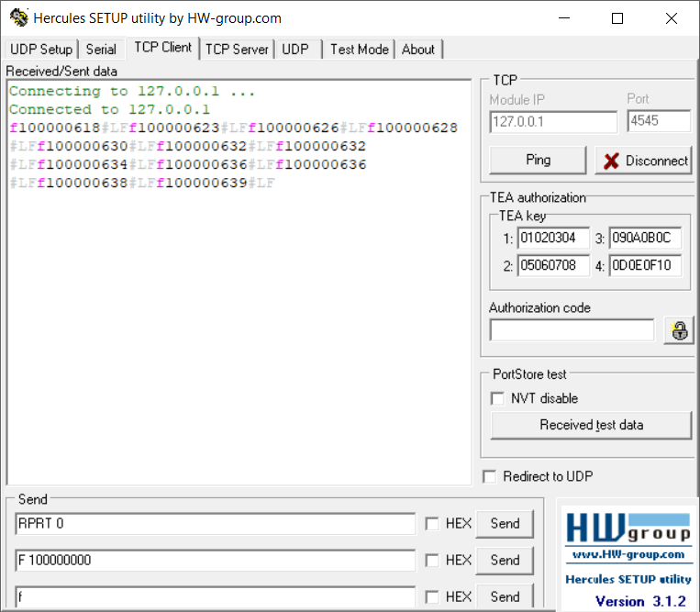Toggle NVT disable checkbox

click(x=497, y=398)
